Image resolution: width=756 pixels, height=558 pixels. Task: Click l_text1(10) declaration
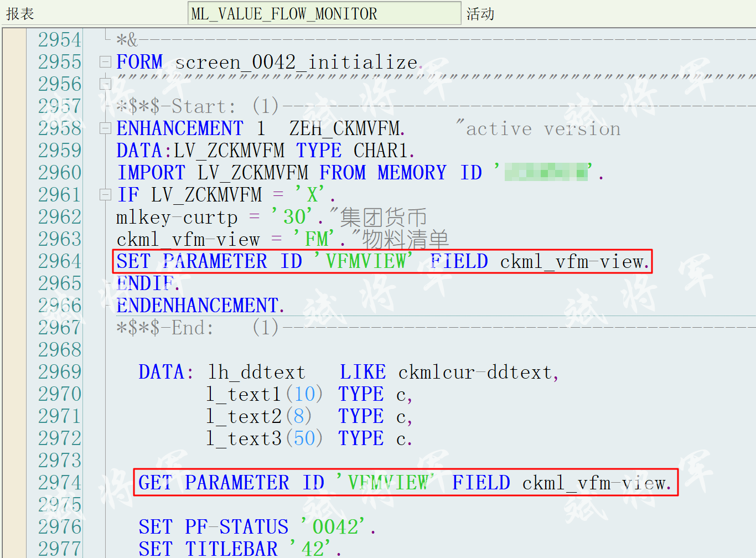[x=265, y=394]
